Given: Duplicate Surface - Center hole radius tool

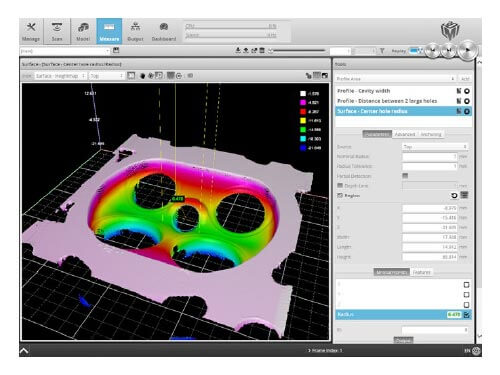Looking at the screenshot, I should [459, 111].
